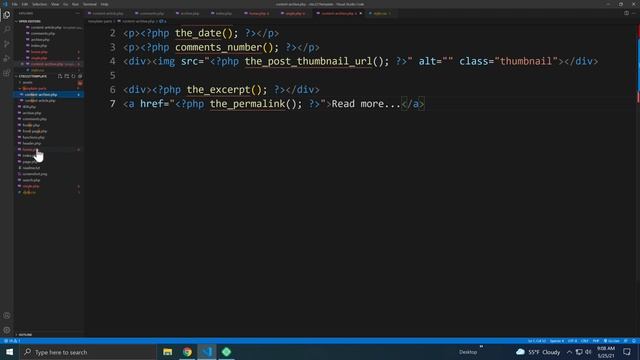640x360 pixels.
Task: Open the Extensions view
Action: [7, 73]
